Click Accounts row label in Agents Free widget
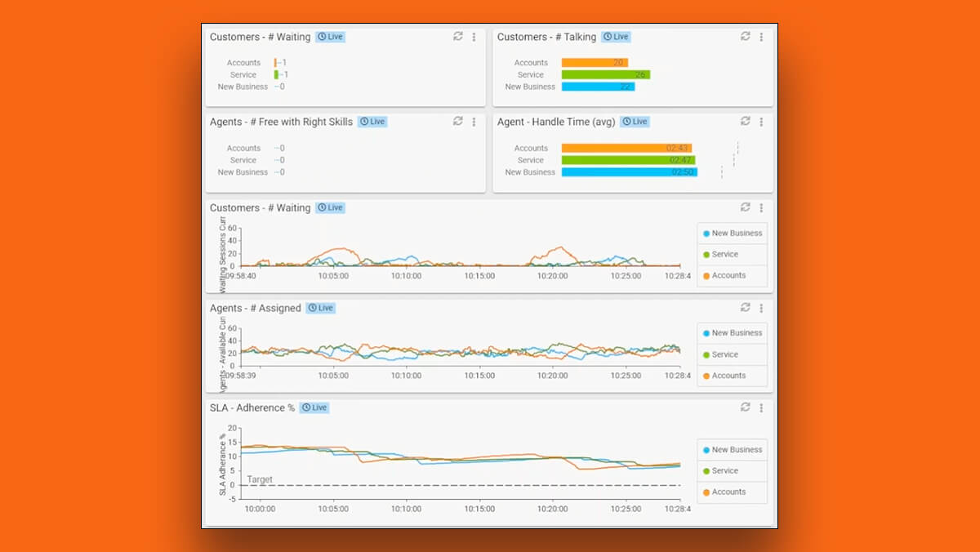The image size is (980, 552). click(243, 148)
